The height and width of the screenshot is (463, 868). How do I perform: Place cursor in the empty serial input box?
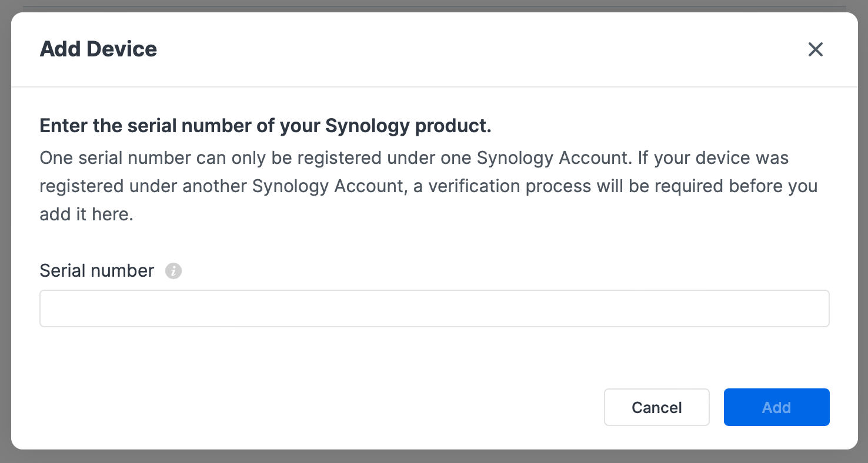click(x=434, y=308)
